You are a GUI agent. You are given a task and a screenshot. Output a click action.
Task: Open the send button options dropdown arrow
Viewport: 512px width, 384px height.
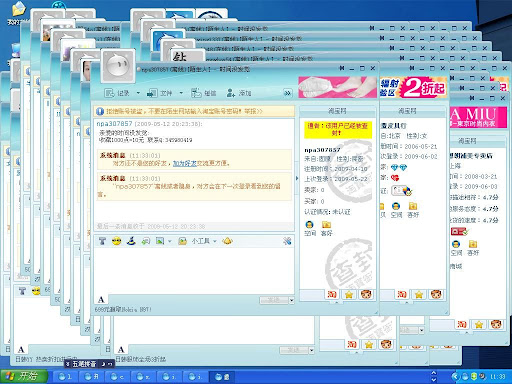[291, 300]
